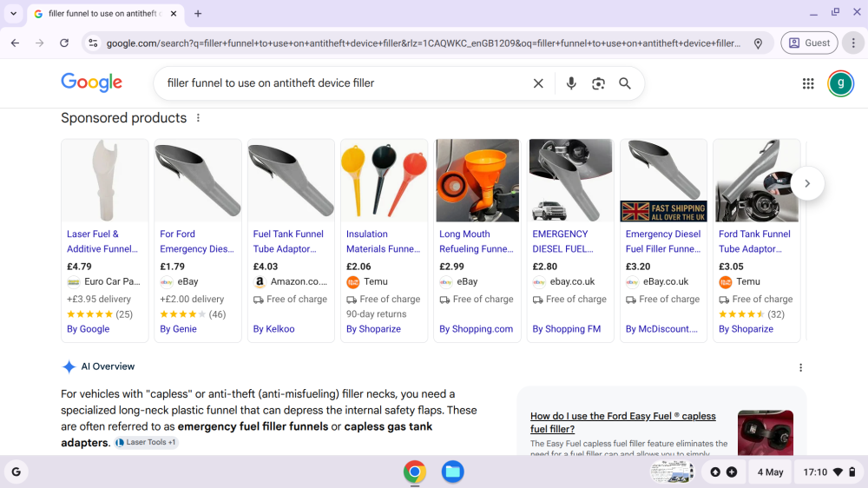Open How do I use Ford Easy Fuel link
This screenshot has width=868, height=488.
point(622,422)
